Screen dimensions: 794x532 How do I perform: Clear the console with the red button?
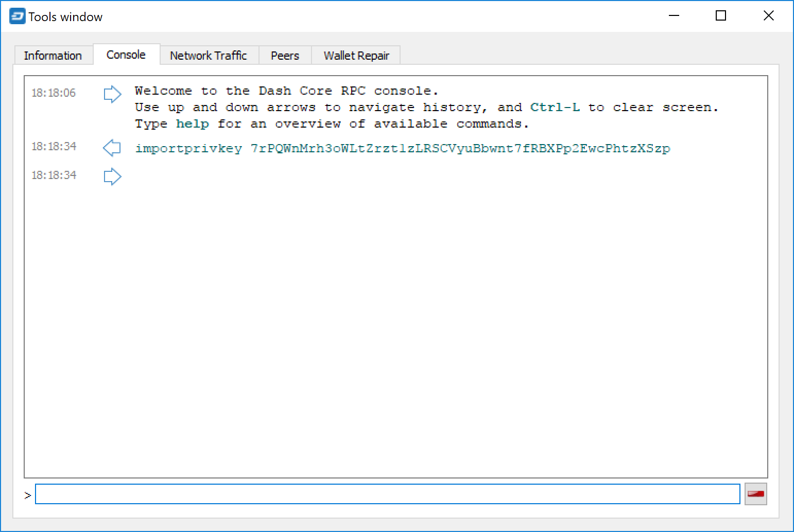755,494
